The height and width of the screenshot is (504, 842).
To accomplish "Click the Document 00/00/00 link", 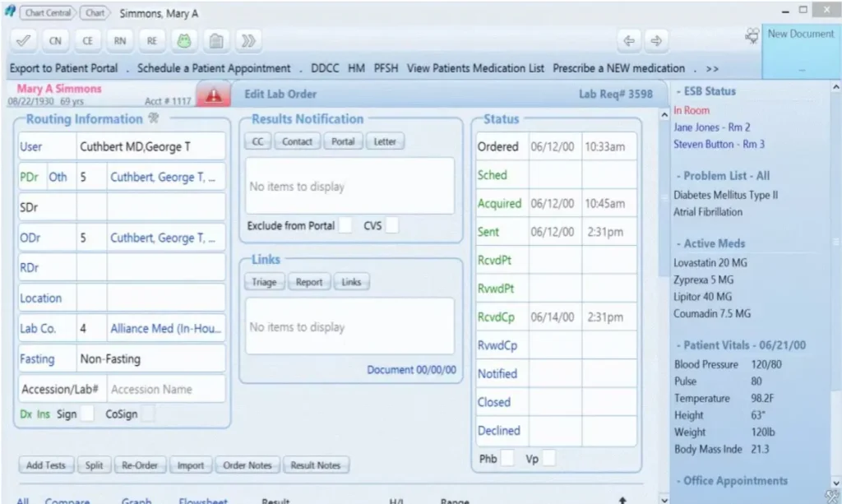I will click(x=411, y=370).
